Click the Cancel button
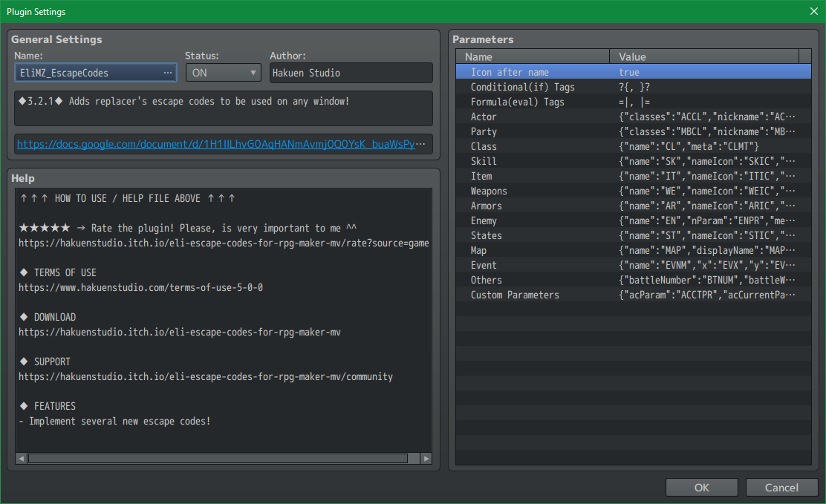This screenshot has height=504, width=826. 781,488
